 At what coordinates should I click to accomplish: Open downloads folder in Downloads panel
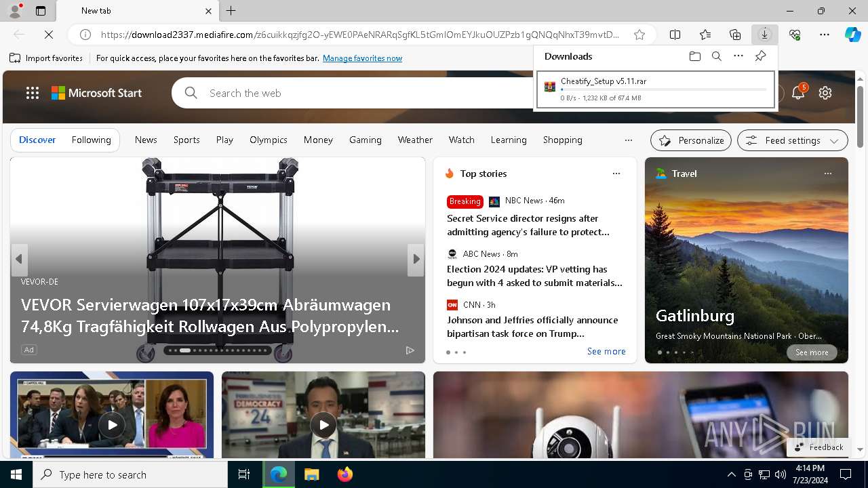click(x=695, y=56)
